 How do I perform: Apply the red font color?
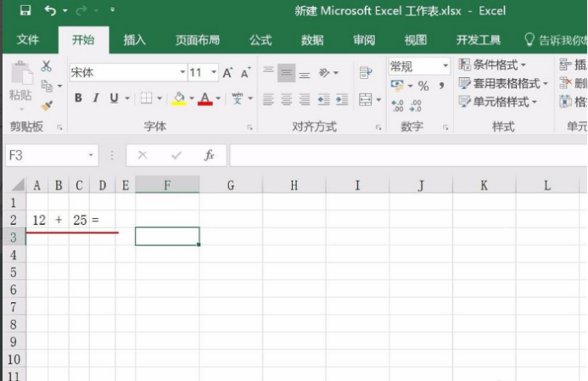(204, 98)
